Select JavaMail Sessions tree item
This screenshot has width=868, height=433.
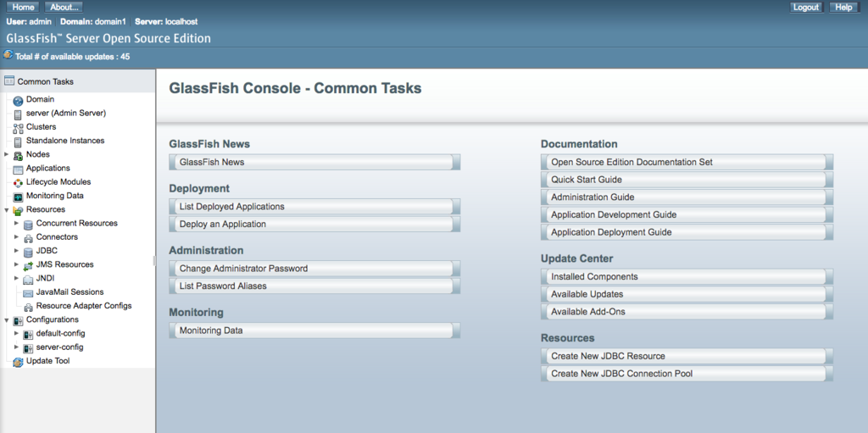pos(70,291)
